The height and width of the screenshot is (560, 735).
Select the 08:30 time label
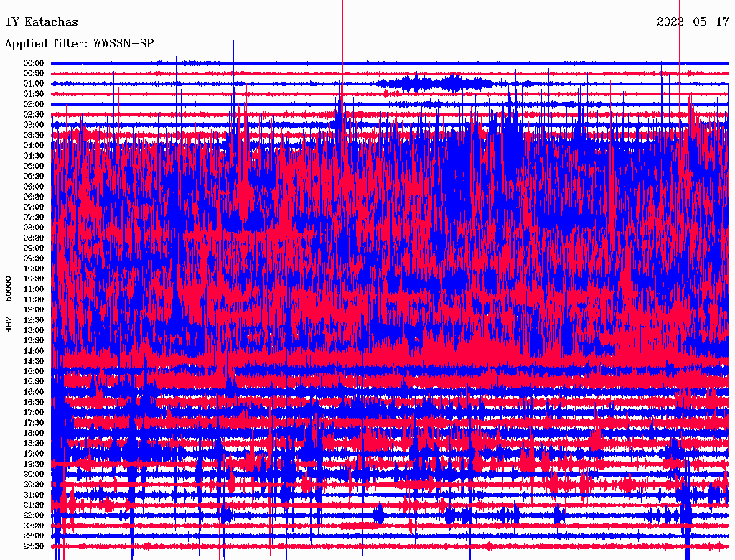[34, 238]
